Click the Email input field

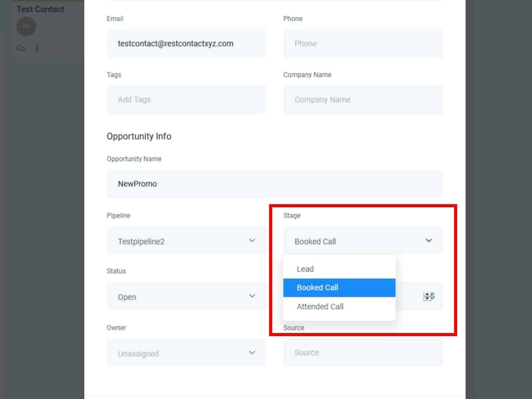pyautogui.click(x=186, y=44)
